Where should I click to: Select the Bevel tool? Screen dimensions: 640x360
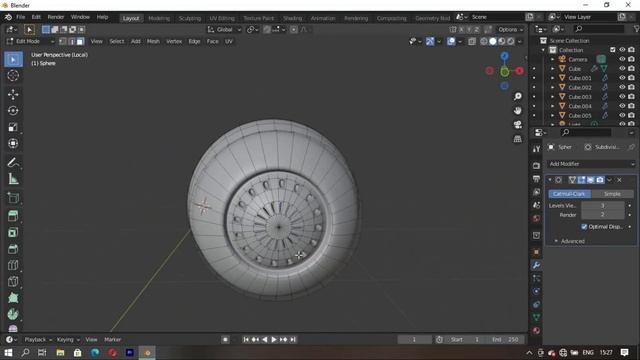[x=13, y=249]
